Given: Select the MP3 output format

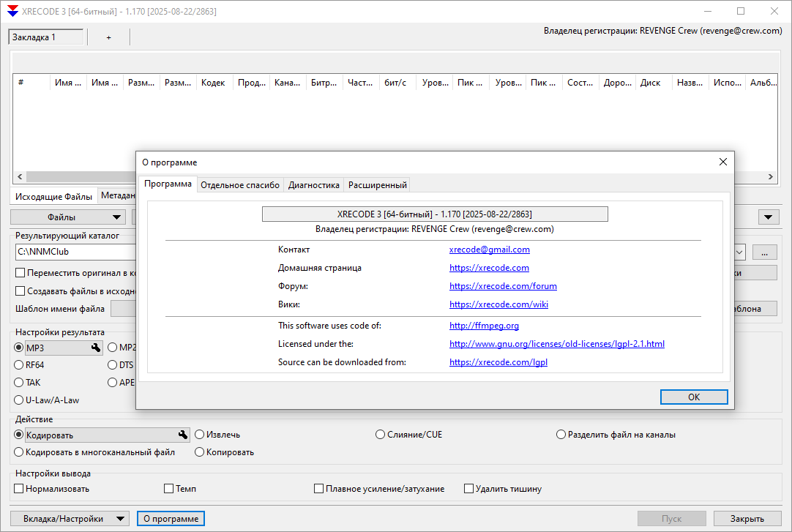Looking at the screenshot, I should (x=19, y=348).
